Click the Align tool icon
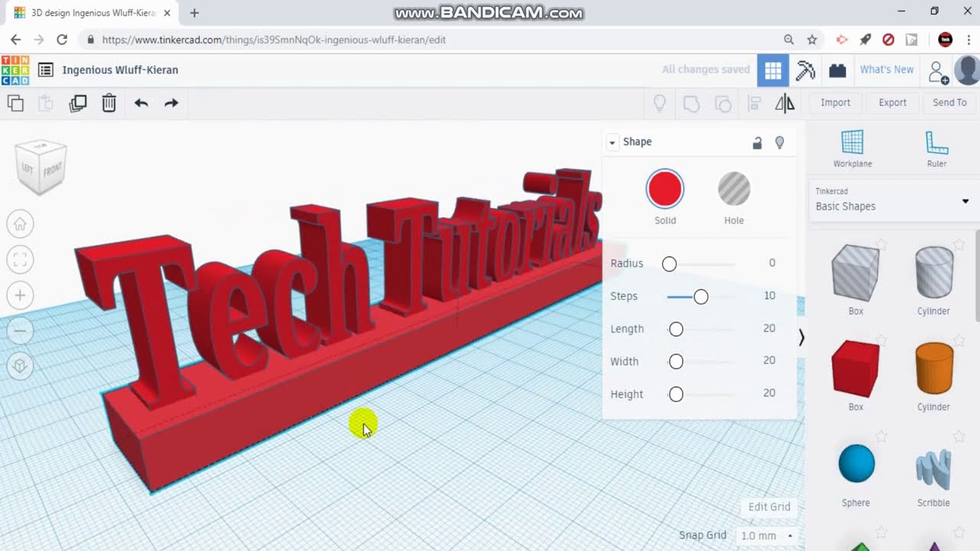The height and width of the screenshot is (551, 980). point(754,103)
